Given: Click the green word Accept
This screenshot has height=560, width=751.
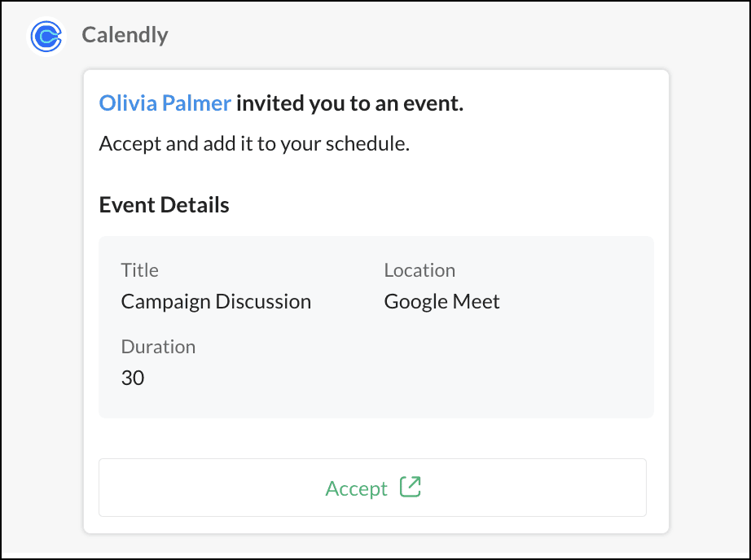Looking at the screenshot, I should (356, 488).
